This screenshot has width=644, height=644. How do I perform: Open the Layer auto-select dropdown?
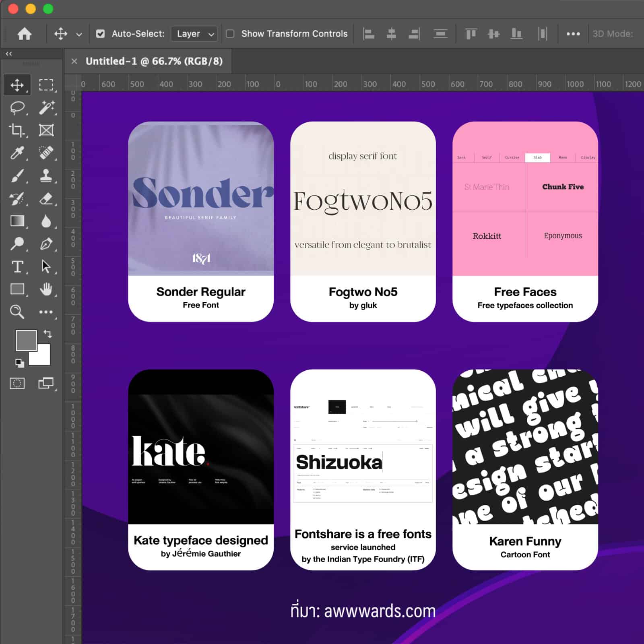coord(194,34)
